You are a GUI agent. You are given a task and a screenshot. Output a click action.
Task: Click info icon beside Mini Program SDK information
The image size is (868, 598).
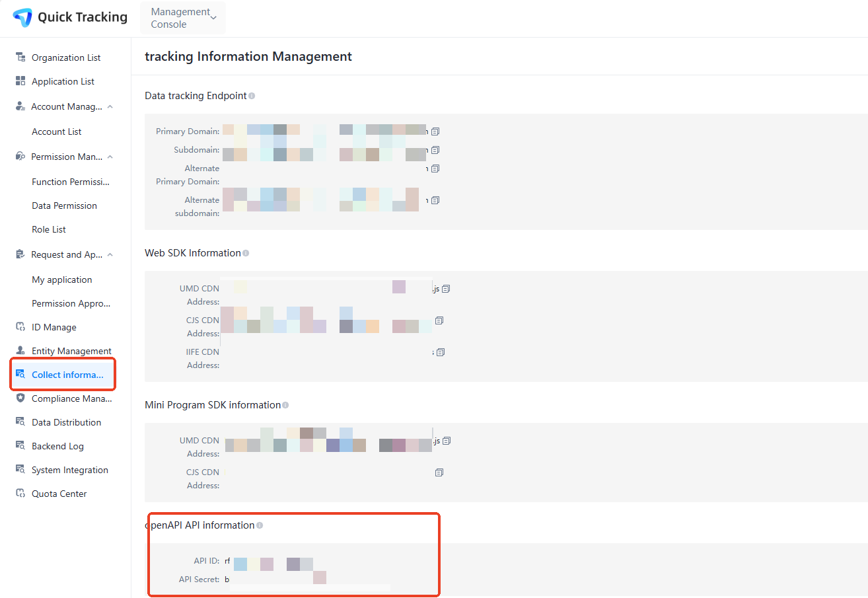285,405
